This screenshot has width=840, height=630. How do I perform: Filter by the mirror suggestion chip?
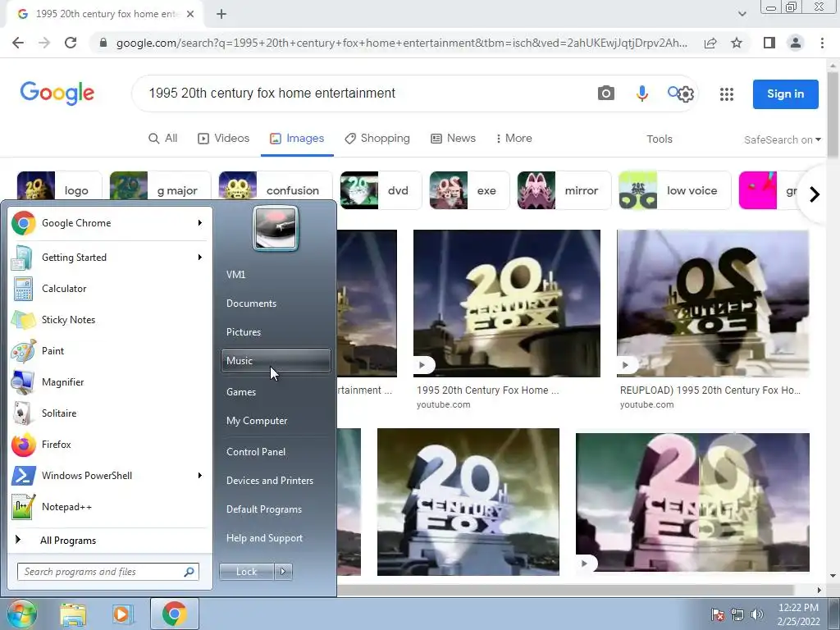564,190
